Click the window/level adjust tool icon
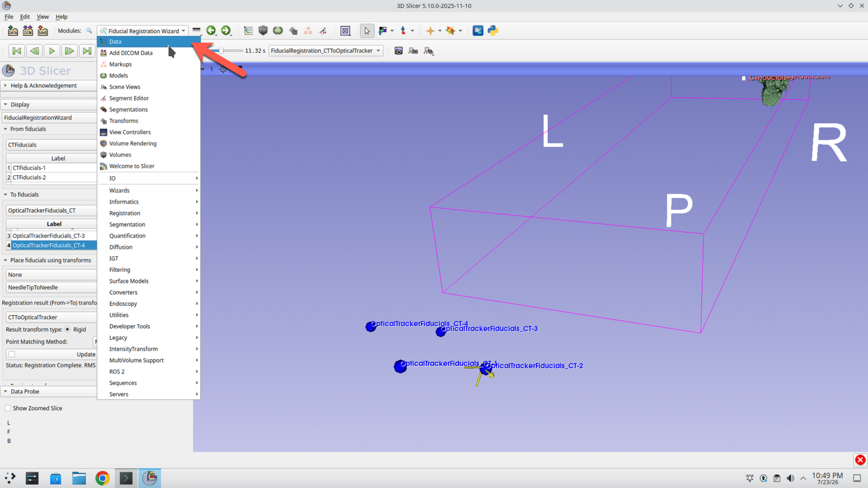Image resolution: width=868 pixels, height=488 pixels. click(x=382, y=31)
